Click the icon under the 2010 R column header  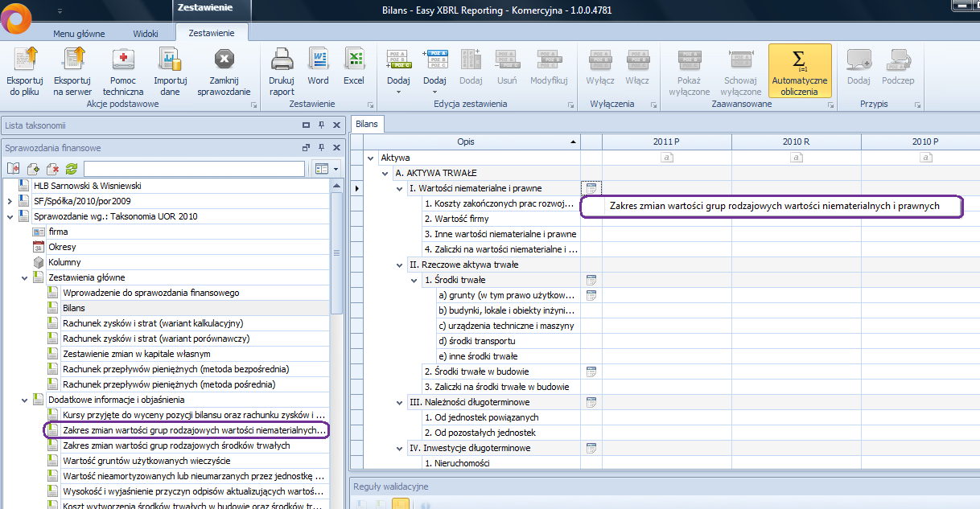click(x=796, y=158)
